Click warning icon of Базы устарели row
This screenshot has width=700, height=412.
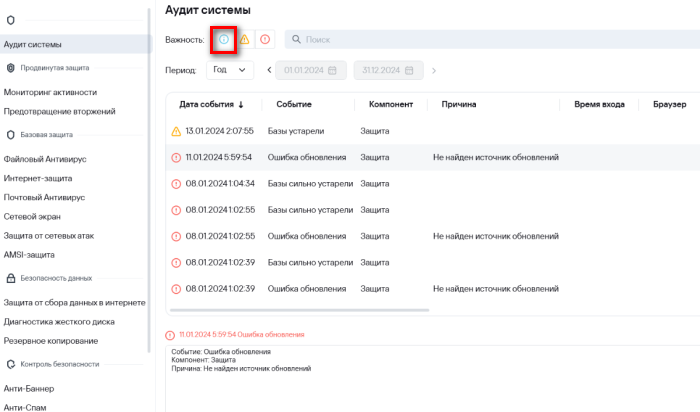coord(176,131)
